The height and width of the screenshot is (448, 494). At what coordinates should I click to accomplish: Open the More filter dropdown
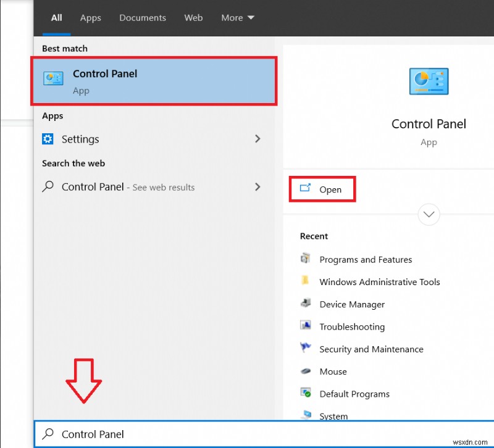click(237, 18)
